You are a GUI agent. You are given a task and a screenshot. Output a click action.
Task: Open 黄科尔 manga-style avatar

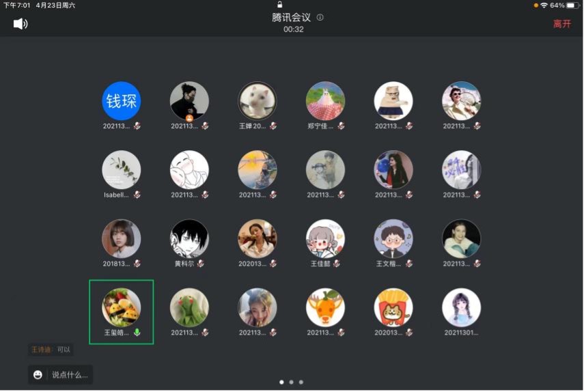point(189,238)
